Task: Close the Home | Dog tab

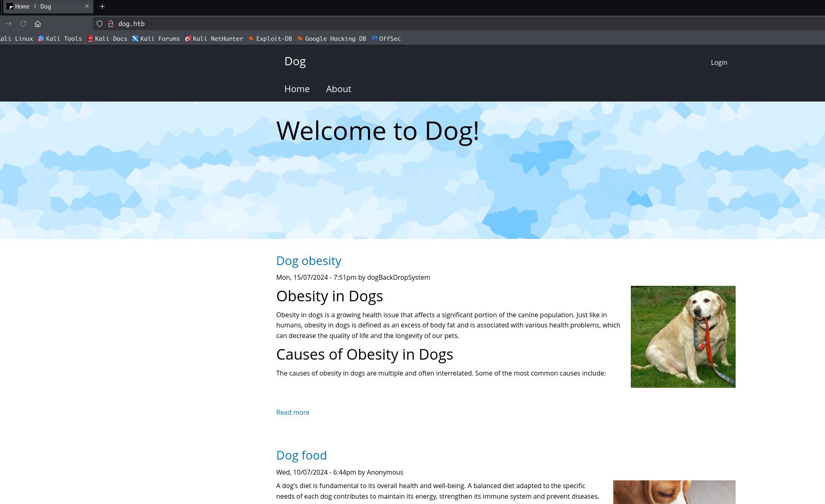Action: [87, 7]
